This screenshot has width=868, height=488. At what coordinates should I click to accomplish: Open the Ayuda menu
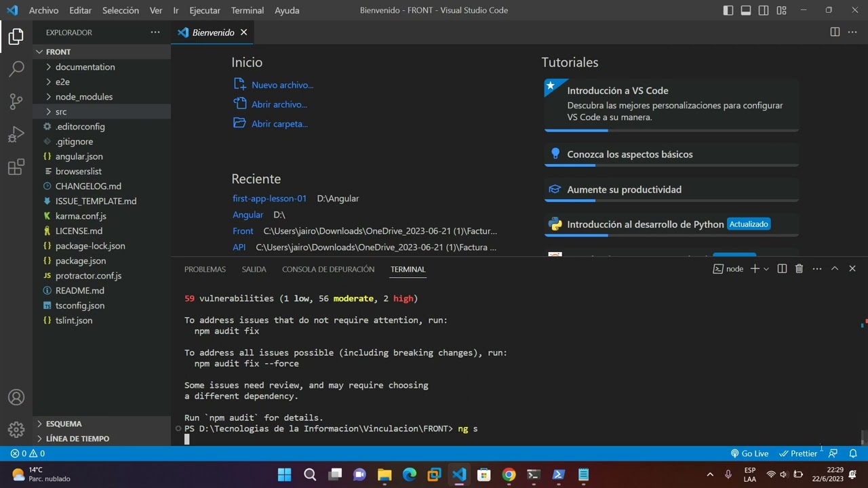pos(287,10)
